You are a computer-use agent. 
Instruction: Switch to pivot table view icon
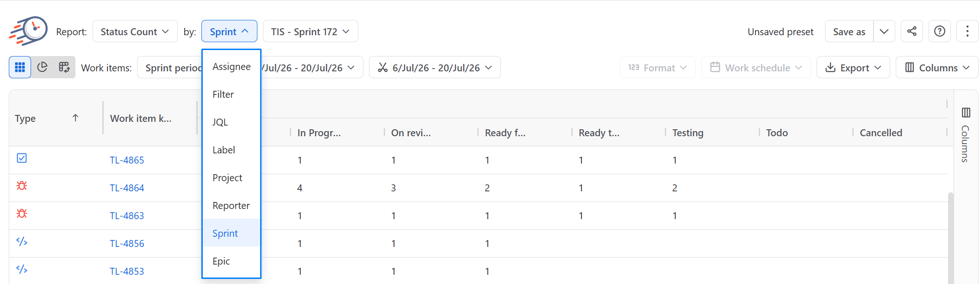click(64, 68)
